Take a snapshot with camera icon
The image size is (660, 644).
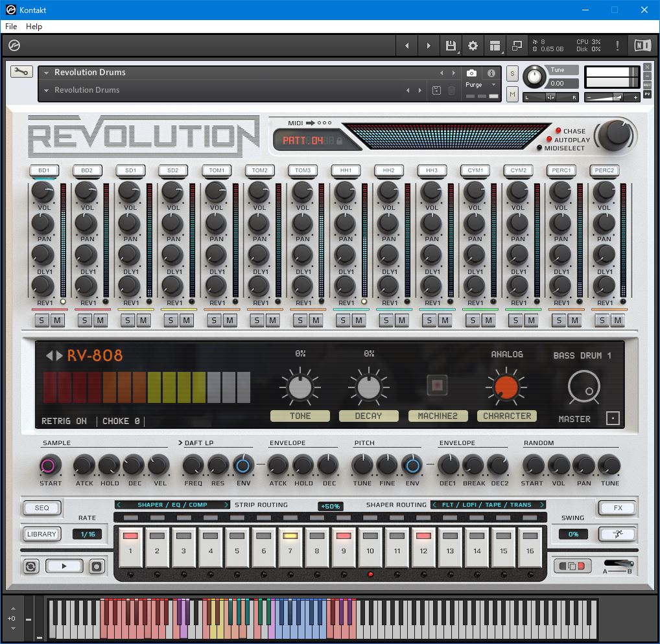[471, 73]
